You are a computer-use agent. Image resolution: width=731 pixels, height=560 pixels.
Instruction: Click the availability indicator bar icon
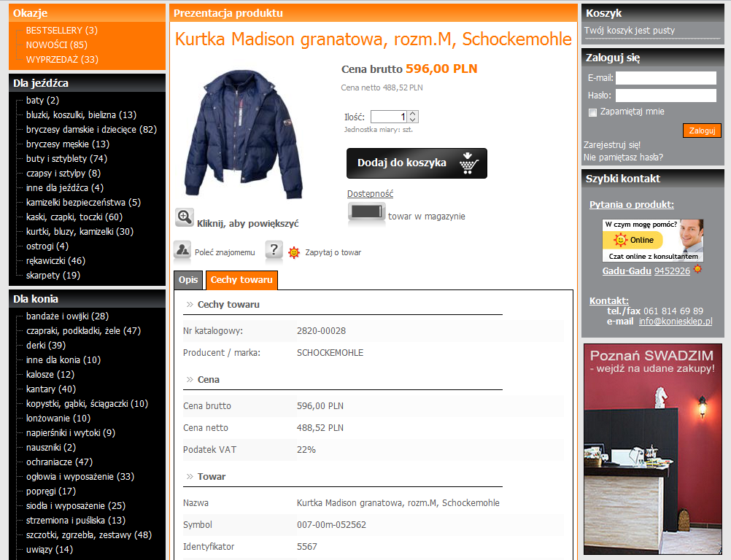coord(366,214)
